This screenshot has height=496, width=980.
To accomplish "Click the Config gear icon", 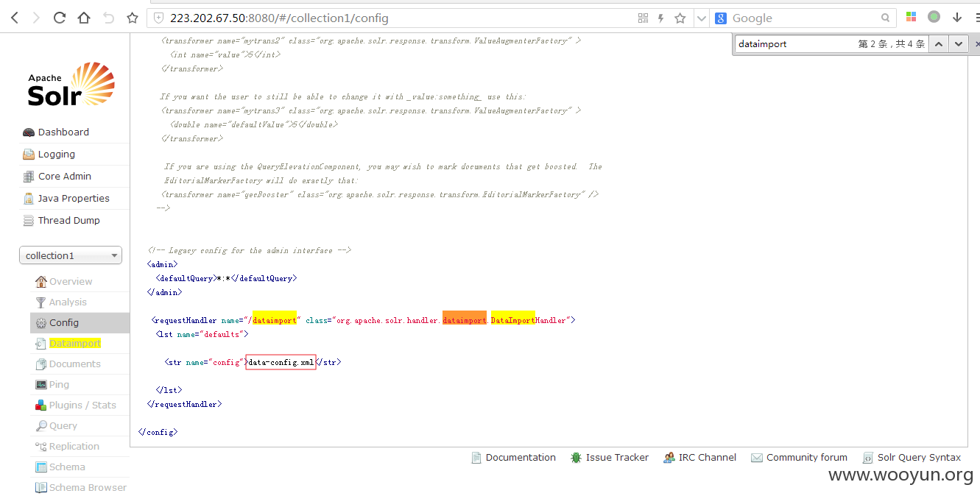I will point(41,323).
